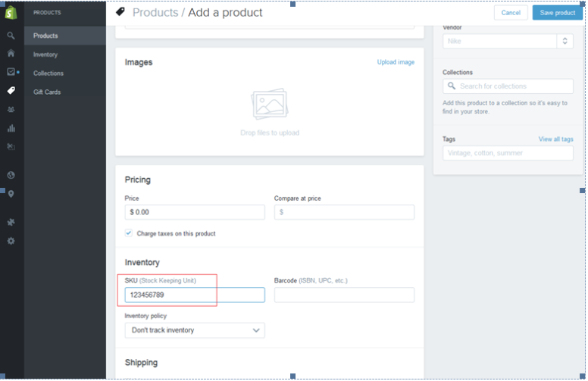The image size is (588, 381).
Task: Open the Vendor selector arrows
Action: (x=565, y=41)
